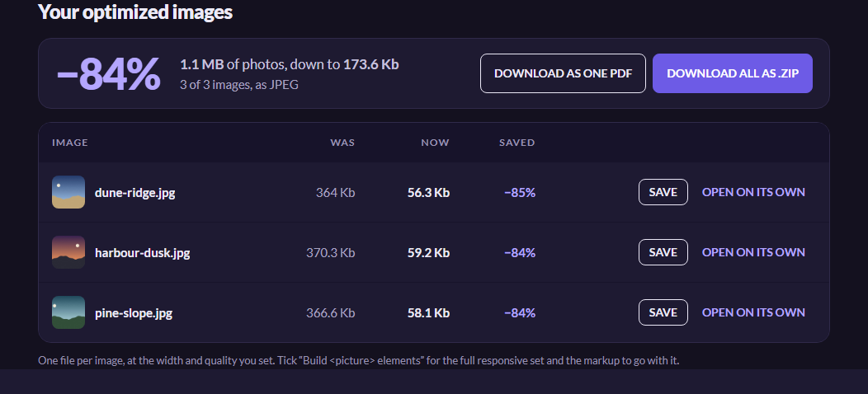Open dune-ridge.jpg on its own
The height and width of the screenshot is (394, 868).
753,192
